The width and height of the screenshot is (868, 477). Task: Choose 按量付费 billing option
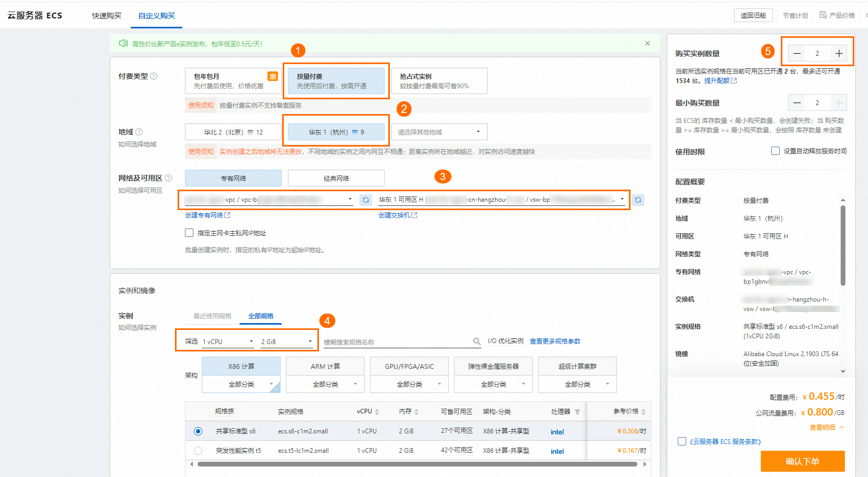(x=336, y=81)
